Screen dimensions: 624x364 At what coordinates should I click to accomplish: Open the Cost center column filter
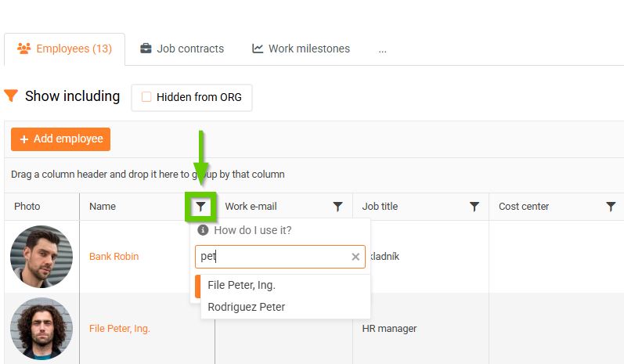pos(611,207)
